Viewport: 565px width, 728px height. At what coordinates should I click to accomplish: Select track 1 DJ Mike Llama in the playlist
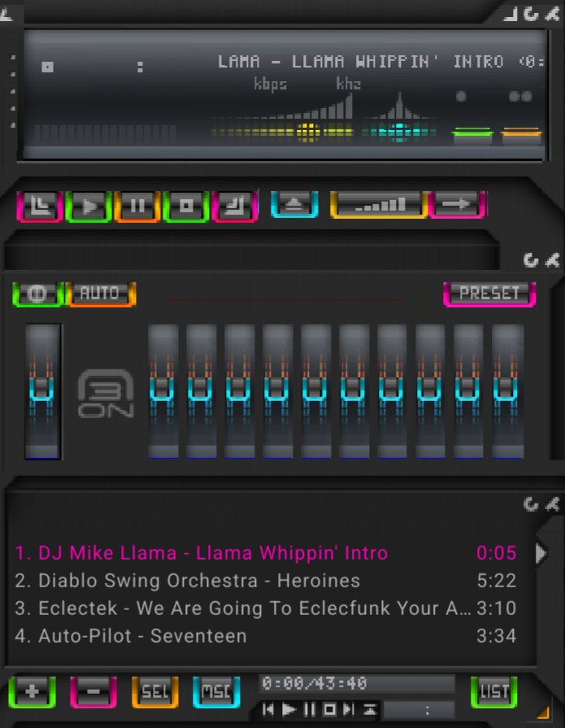tap(266, 553)
